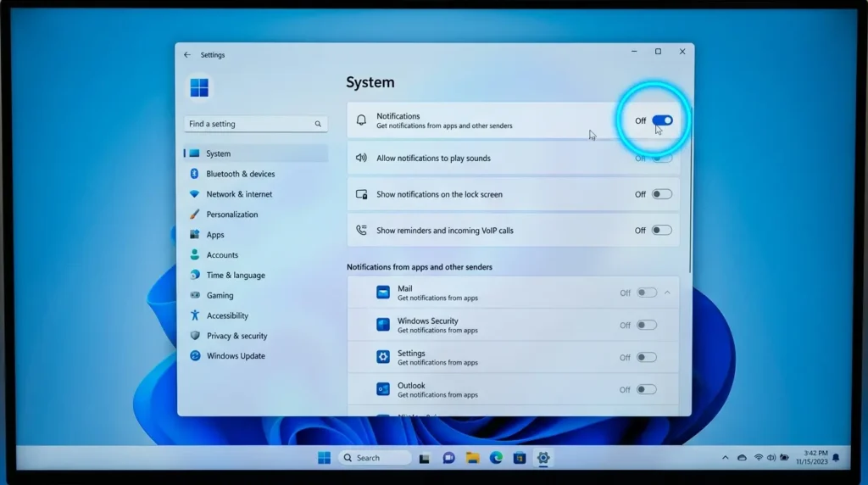The height and width of the screenshot is (485, 868).
Task: Open Microsoft Store from the taskbar
Action: pyautogui.click(x=520, y=458)
